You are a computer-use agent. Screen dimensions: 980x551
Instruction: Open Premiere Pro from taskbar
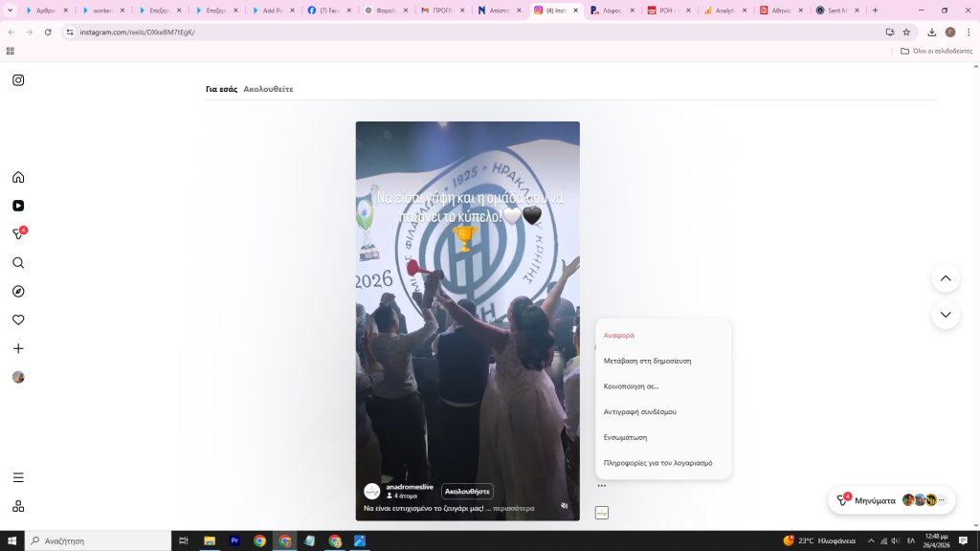click(234, 541)
